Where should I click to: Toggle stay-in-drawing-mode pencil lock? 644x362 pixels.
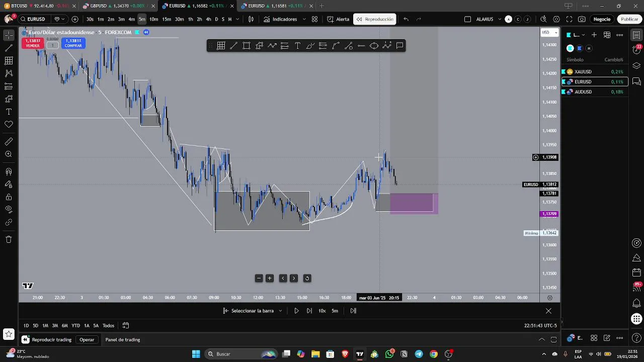click(x=9, y=185)
